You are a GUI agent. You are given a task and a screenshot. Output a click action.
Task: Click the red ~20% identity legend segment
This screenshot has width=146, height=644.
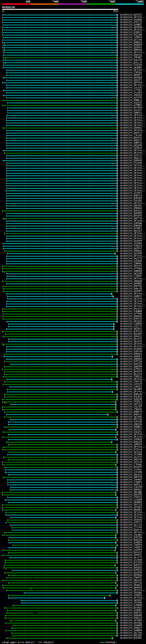click(x=16, y=4)
